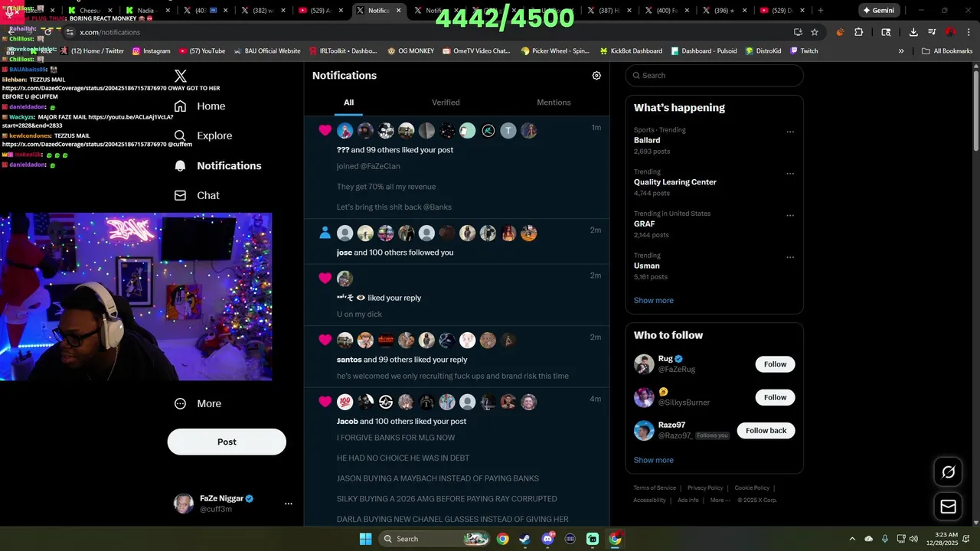This screenshot has width=980, height=551.
Task: Open options for Ballard trend
Action: coord(790,132)
